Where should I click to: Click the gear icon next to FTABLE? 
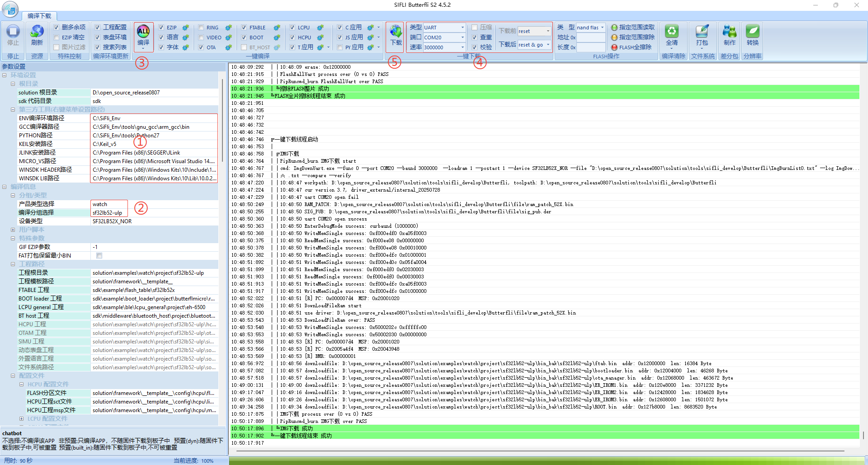pos(277,28)
